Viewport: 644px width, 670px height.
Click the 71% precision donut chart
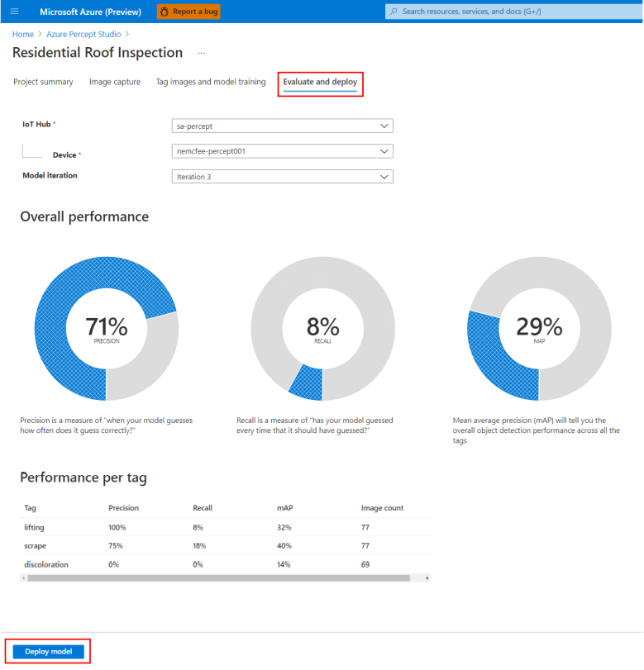[x=107, y=328]
